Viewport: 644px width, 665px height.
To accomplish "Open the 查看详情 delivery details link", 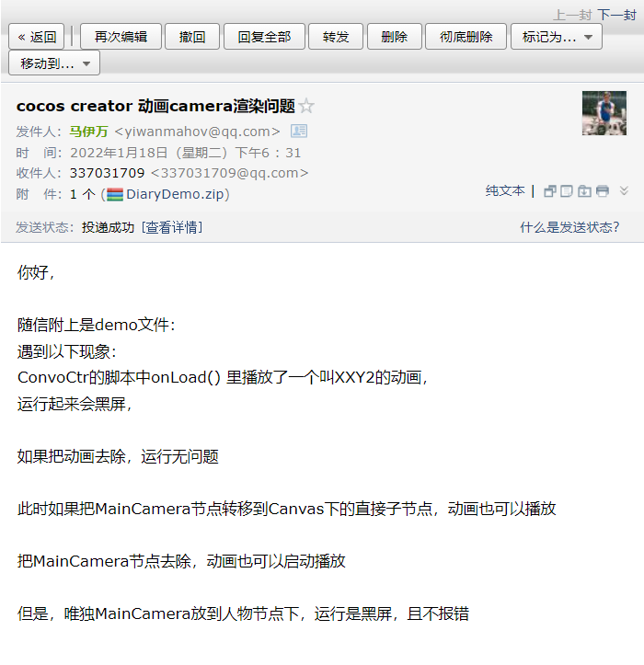I will [x=172, y=227].
